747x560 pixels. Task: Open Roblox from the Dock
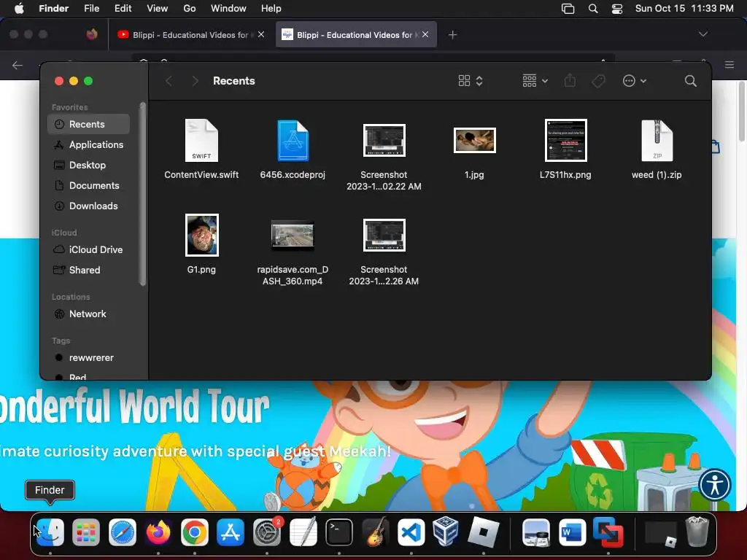(x=484, y=532)
